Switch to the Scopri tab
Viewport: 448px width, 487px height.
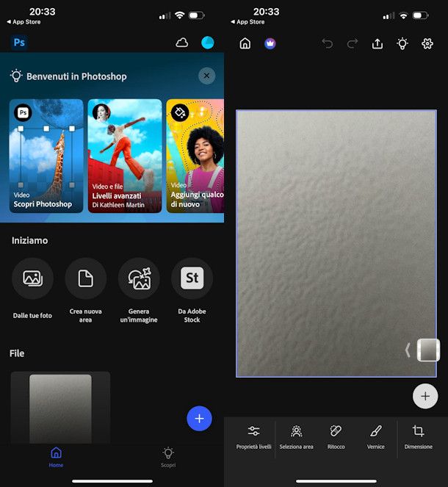click(168, 457)
